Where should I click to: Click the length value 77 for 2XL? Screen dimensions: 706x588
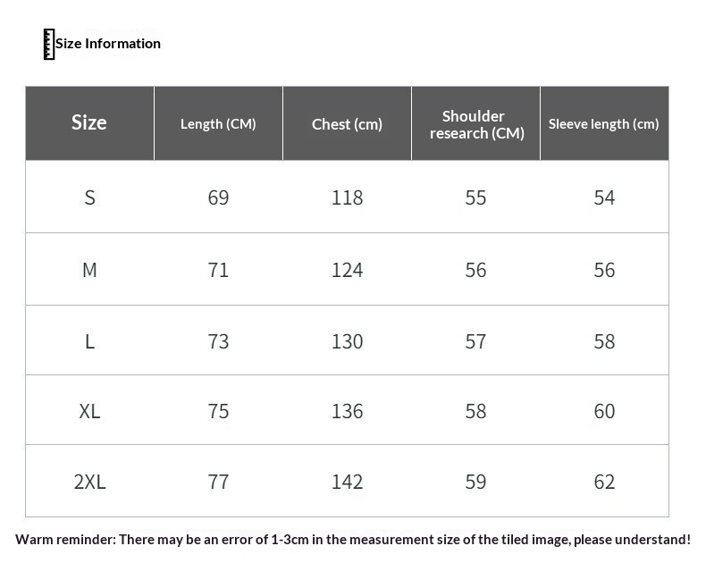coord(218,482)
